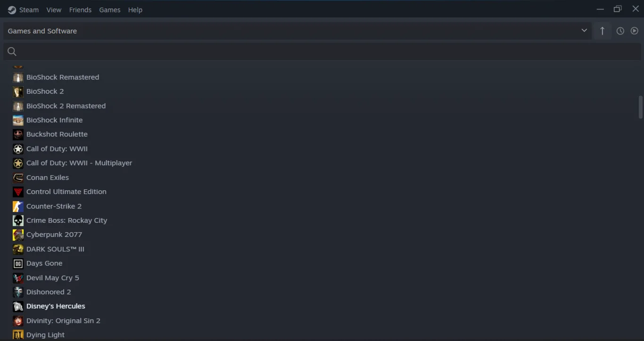This screenshot has width=644, height=341.
Task: Open the dropdown chevron beside collection filter
Action: coord(584,31)
